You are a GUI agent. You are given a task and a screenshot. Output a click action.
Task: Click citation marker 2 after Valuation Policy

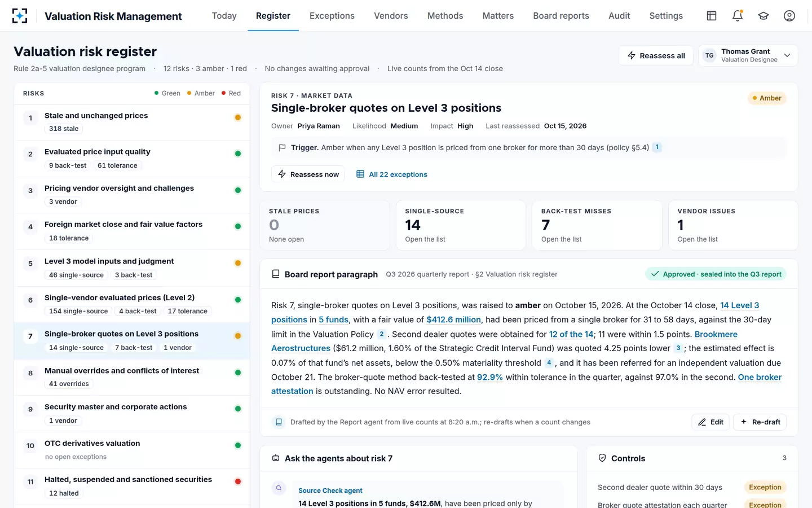382,334
